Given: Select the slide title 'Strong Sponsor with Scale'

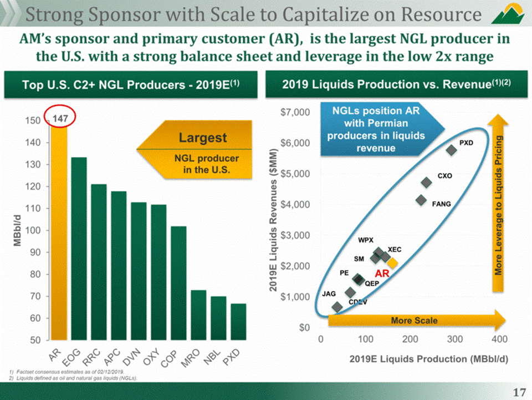Looking at the screenshot, I should [x=253, y=14].
